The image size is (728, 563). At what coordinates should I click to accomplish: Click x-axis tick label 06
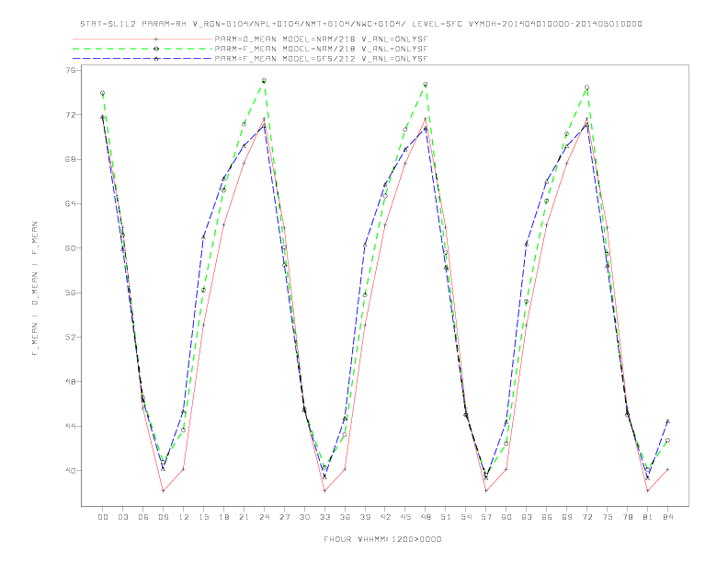[143, 517]
